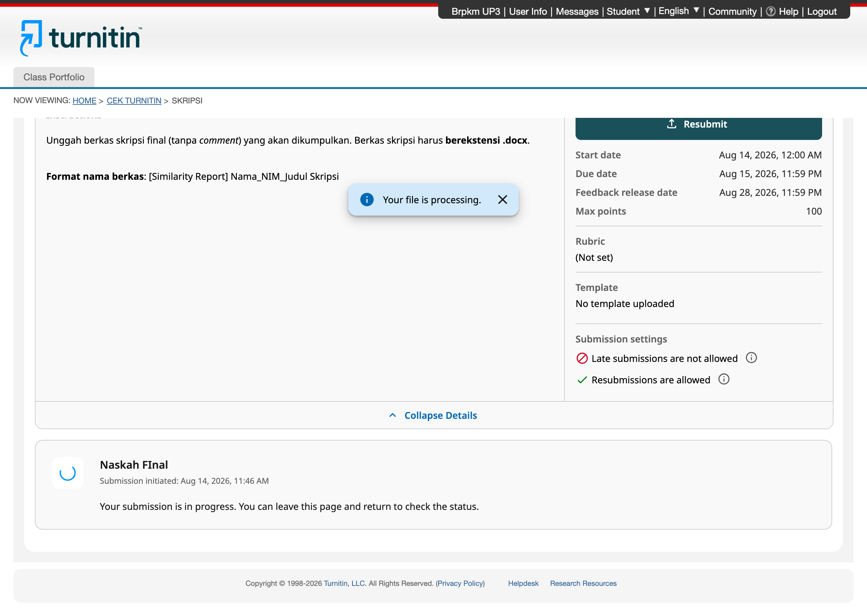
Task: Open the Research Resources footer link
Action: [583, 584]
